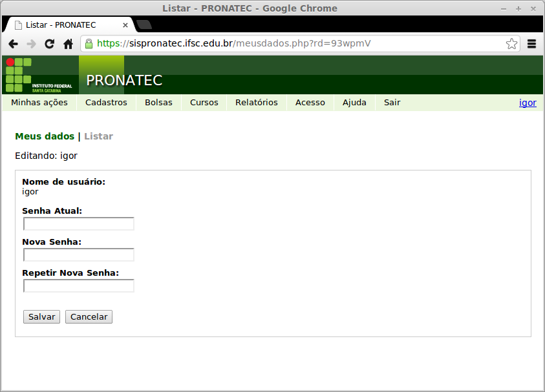Reload the current page
545x392 pixels.
pos(49,43)
